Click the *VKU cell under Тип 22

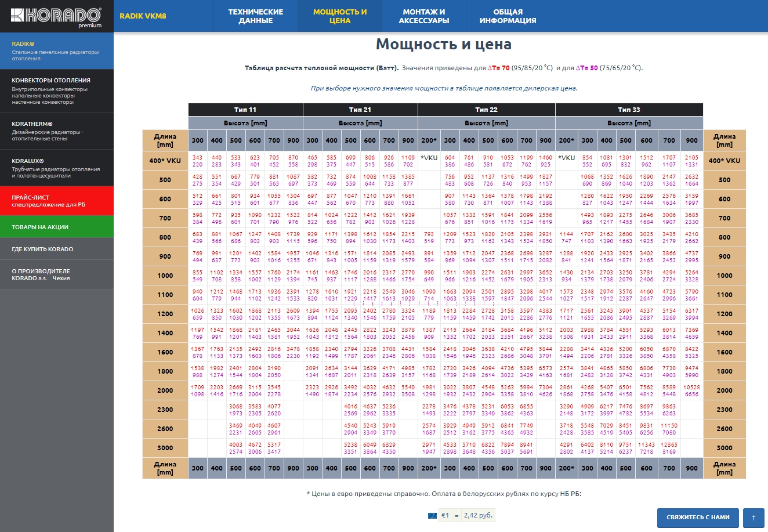pos(429,158)
